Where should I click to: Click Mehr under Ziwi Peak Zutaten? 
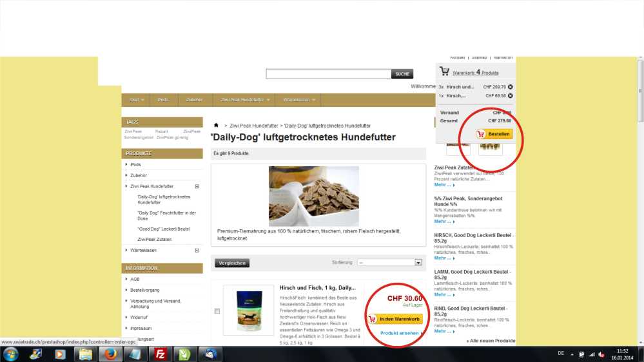tap(444, 185)
